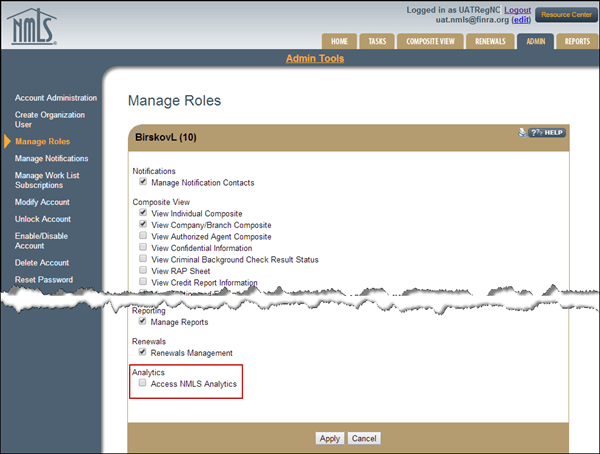Uncheck Manage Reports

click(x=142, y=321)
